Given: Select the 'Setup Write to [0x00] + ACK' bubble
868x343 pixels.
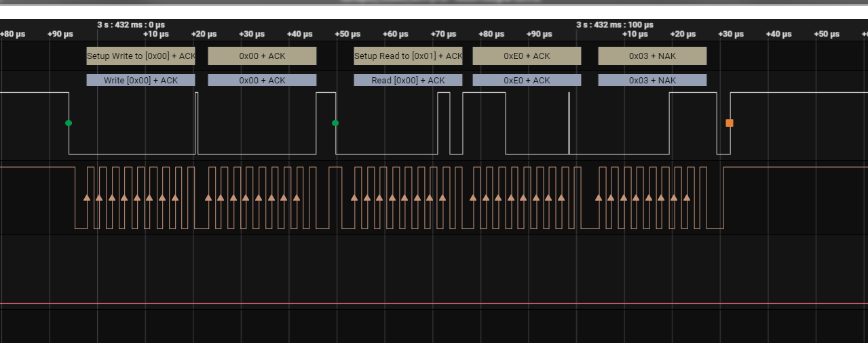Looking at the screenshot, I should coord(140,56).
